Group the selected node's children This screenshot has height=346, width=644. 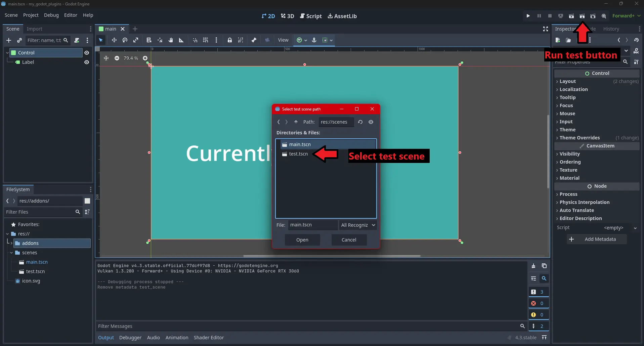pyautogui.click(x=241, y=40)
